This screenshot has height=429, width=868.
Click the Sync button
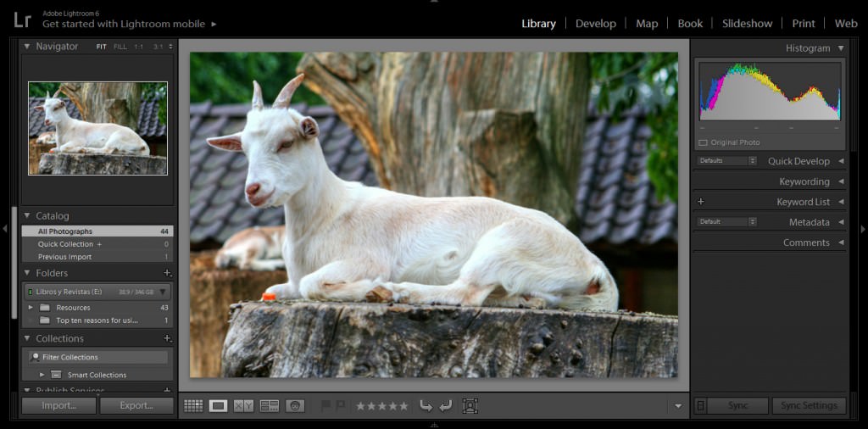[x=738, y=406]
